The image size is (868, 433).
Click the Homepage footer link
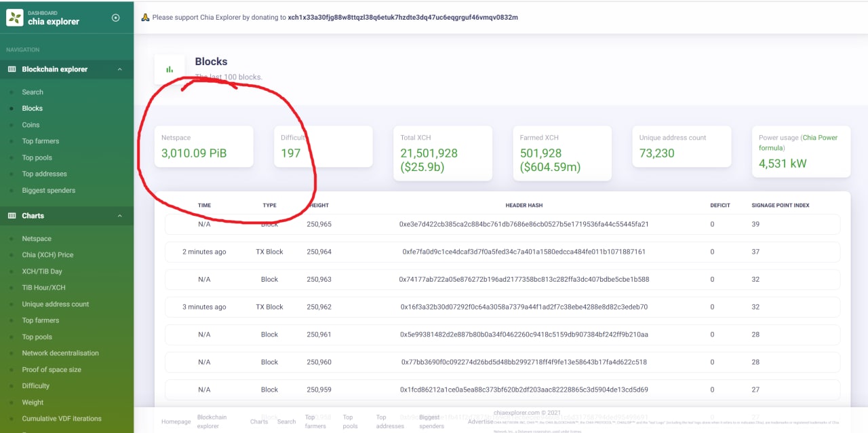point(176,421)
